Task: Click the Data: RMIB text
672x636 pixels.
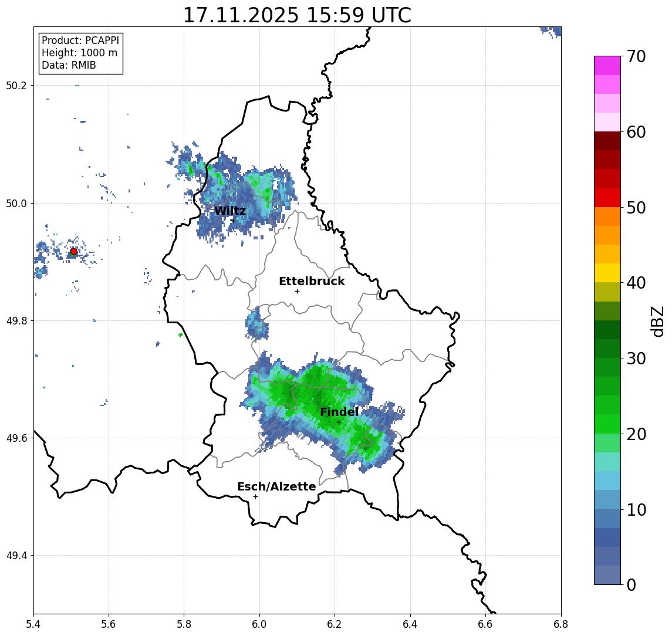Action: (69, 65)
